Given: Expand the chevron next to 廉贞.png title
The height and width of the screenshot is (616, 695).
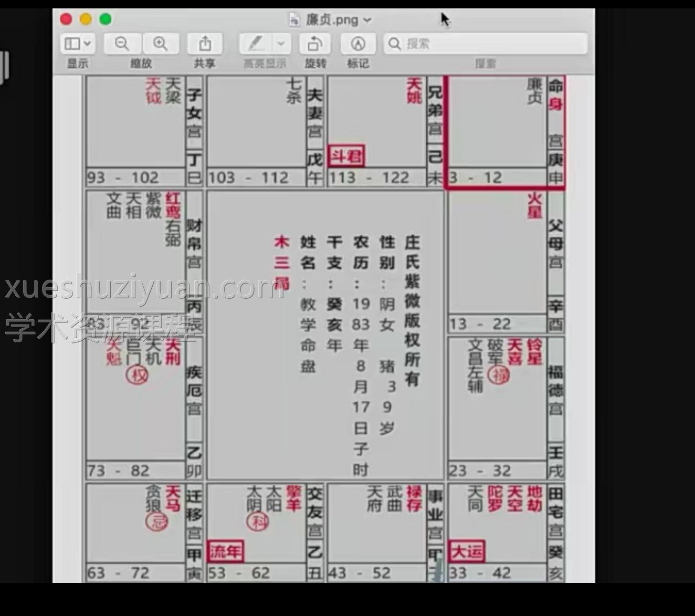Looking at the screenshot, I should click(x=367, y=20).
